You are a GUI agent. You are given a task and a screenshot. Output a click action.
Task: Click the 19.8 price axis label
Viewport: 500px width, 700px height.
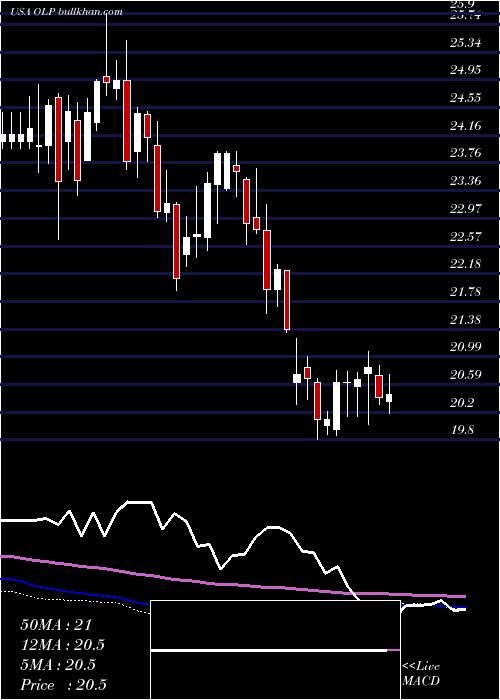[462, 430]
